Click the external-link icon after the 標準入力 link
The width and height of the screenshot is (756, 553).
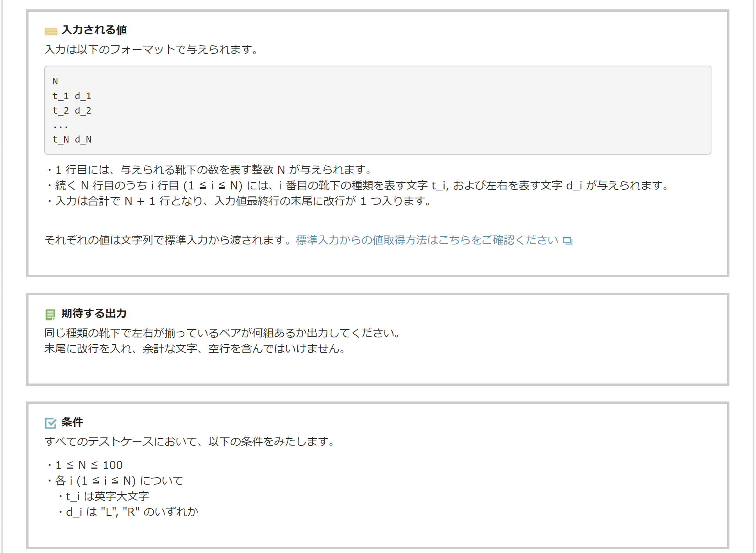[567, 240]
